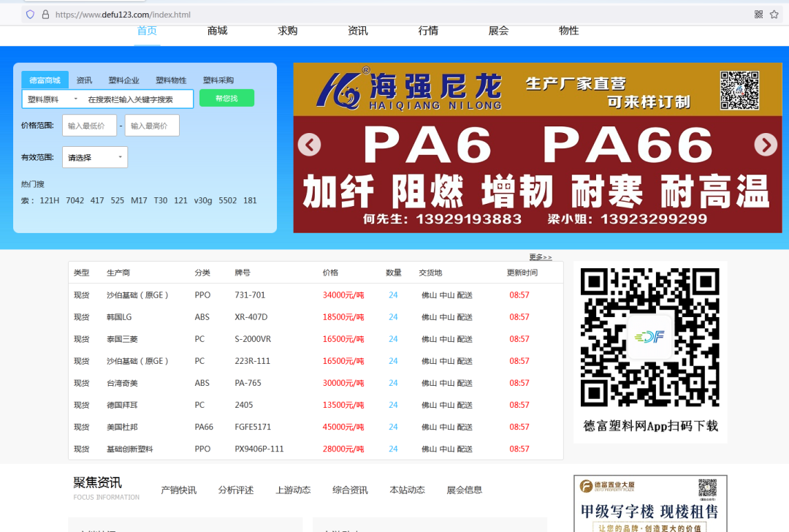
Task: Click hot search term 525
Action: point(117,200)
